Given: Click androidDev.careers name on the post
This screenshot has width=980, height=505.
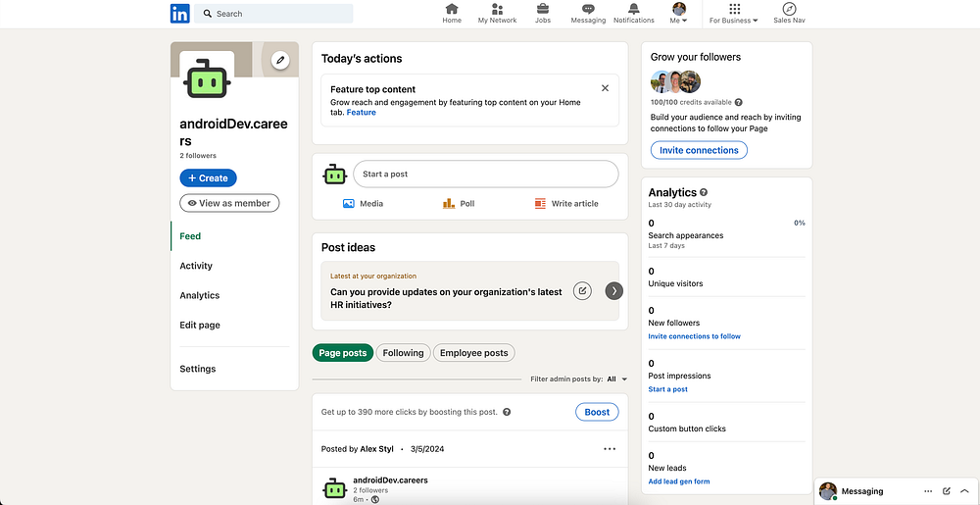Looking at the screenshot, I should pyautogui.click(x=391, y=480).
